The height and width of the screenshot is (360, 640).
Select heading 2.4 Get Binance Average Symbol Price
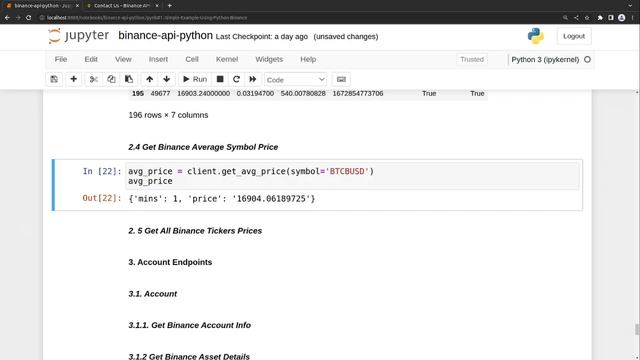coord(203,147)
